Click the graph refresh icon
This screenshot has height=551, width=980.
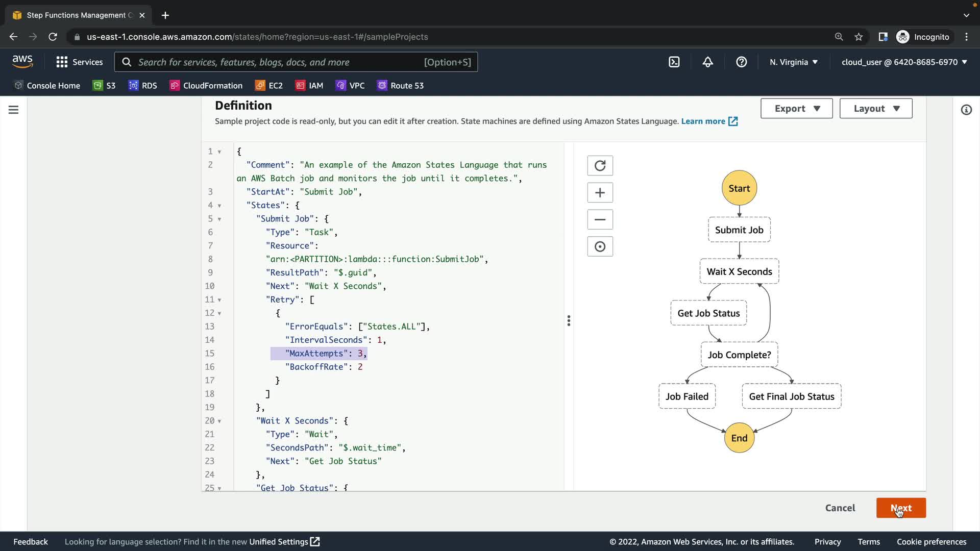(x=600, y=166)
